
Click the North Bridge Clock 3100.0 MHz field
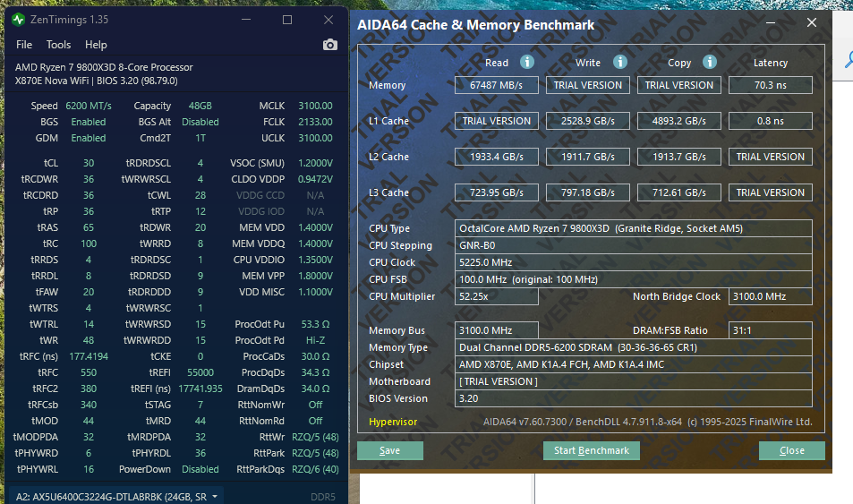point(771,296)
